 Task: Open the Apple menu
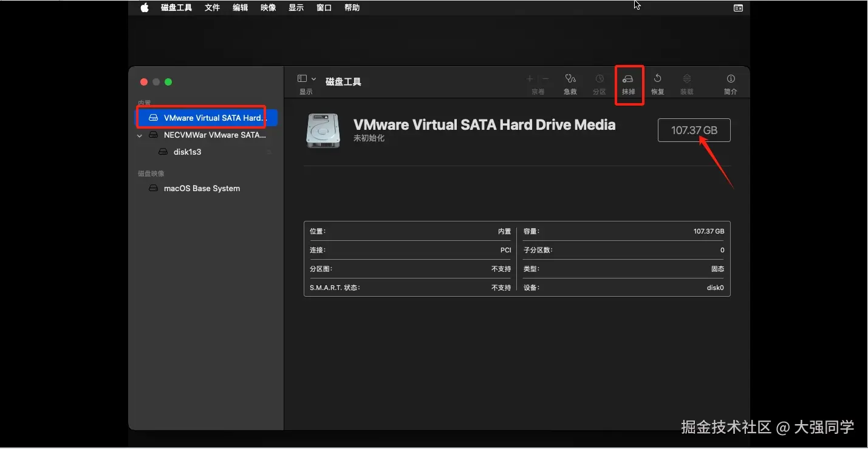click(145, 8)
